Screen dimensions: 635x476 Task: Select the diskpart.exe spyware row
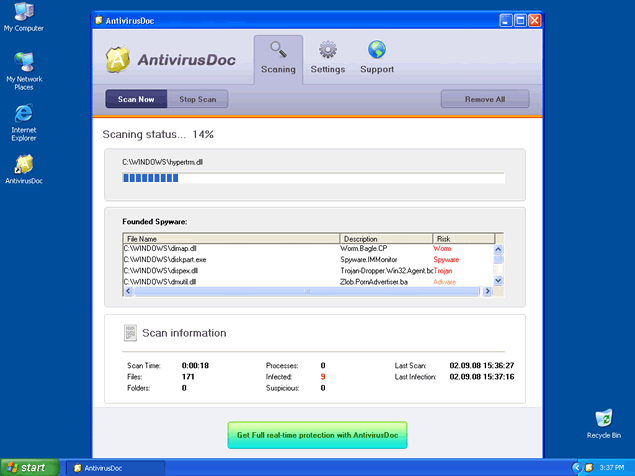click(230, 259)
